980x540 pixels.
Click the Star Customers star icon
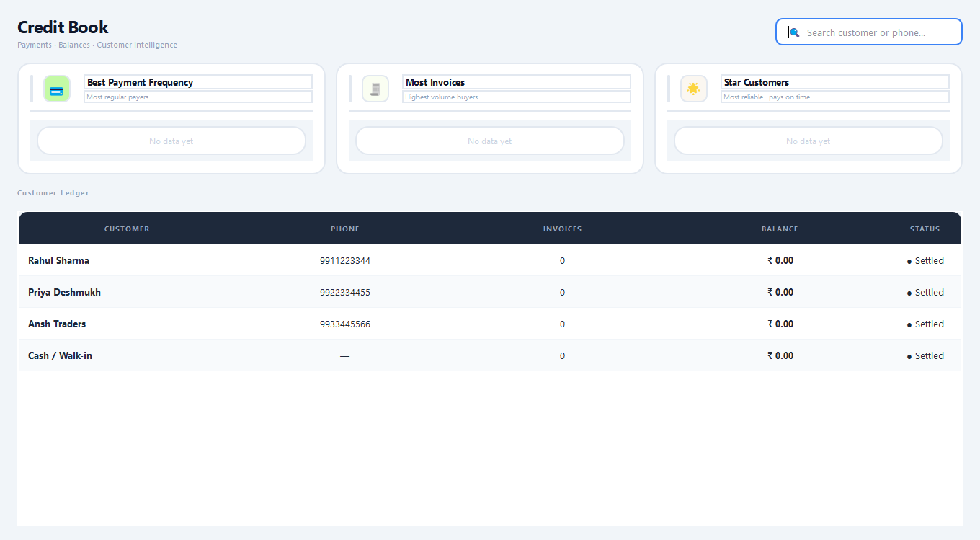(694, 89)
